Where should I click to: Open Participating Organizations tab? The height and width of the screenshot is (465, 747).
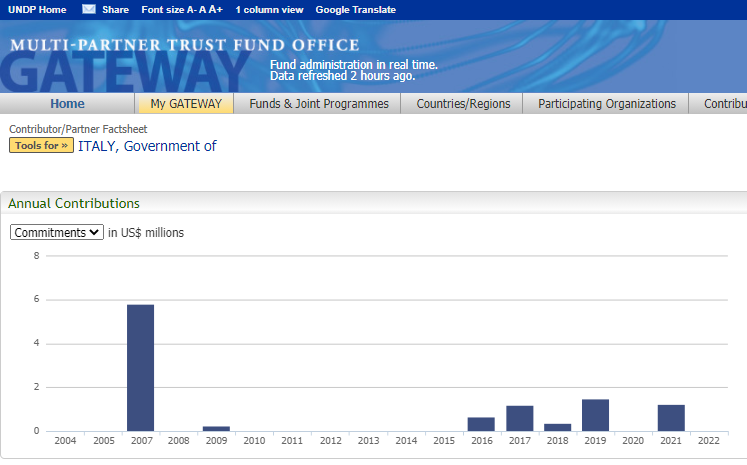(x=606, y=103)
